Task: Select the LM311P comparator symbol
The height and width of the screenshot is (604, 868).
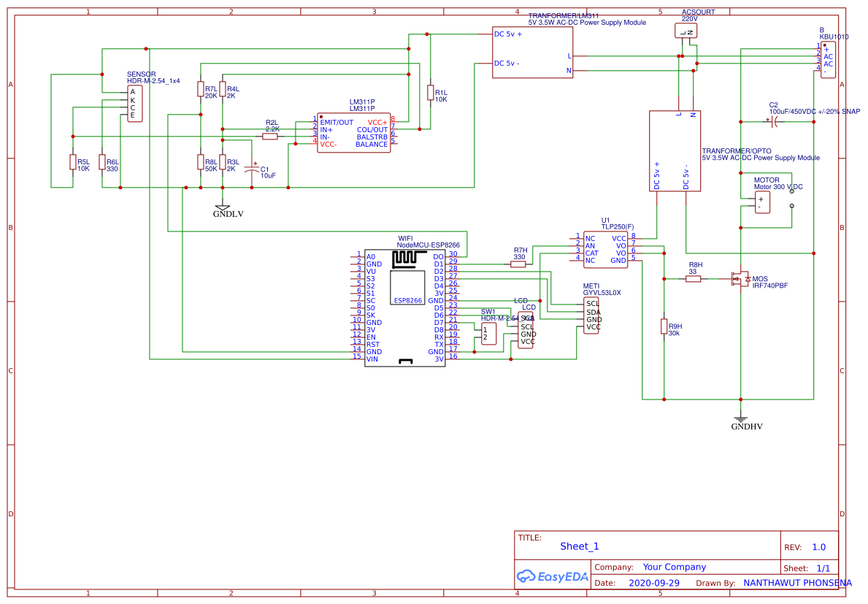Action: point(353,131)
